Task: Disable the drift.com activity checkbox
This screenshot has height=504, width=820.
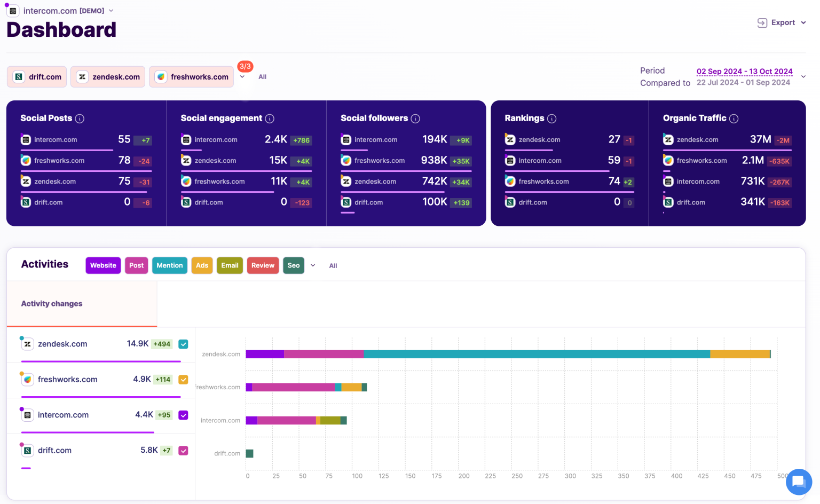Action: coord(183,450)
